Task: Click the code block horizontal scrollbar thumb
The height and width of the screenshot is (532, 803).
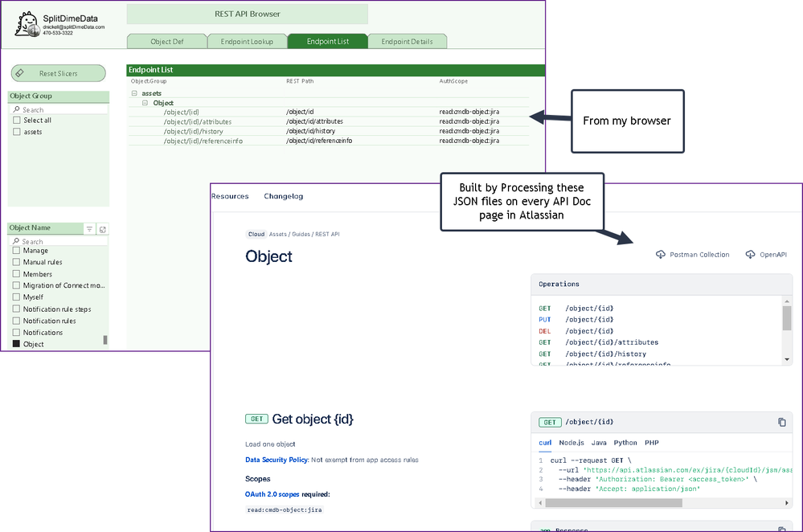Action: (x=613, y=503)
